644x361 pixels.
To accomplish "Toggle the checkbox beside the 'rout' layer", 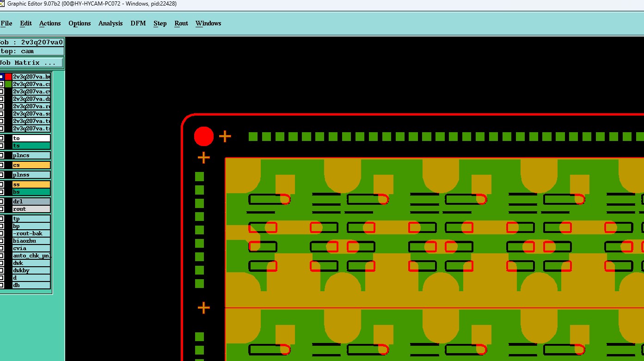I will point(2,209).
